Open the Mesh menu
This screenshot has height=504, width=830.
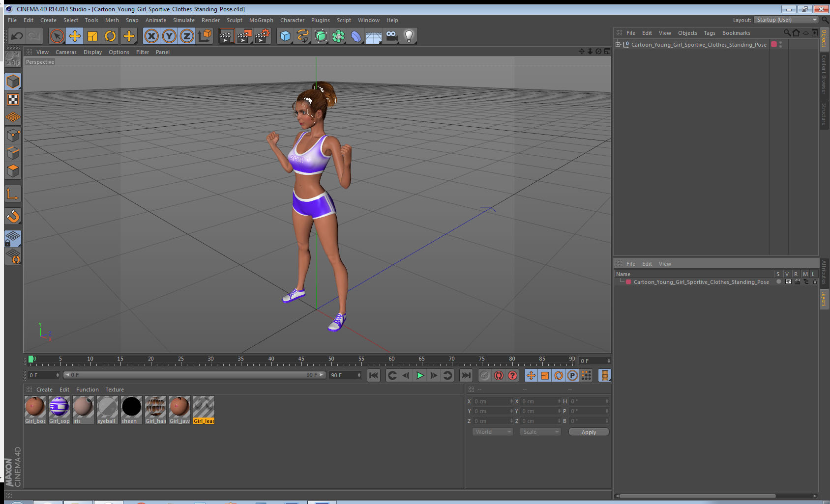pyautogui.click(x=112, y=20)
